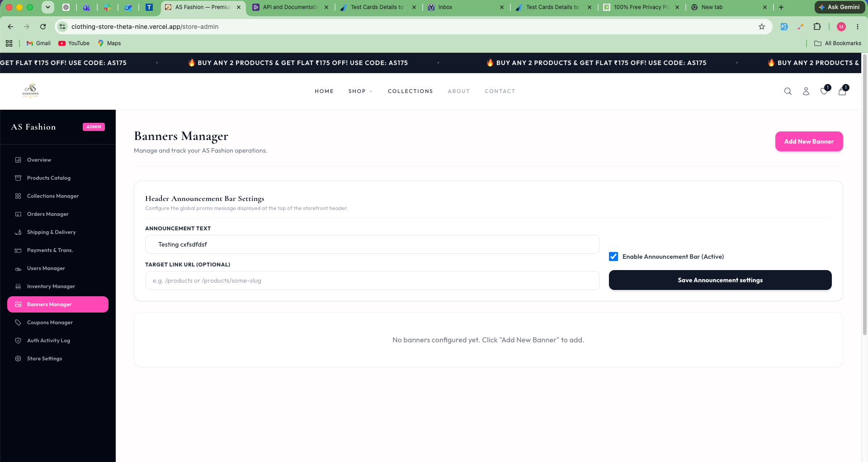Viewport: 868px width, 462px height.
Task: Open the wishlist heart icon
Action: click(824, 91)
